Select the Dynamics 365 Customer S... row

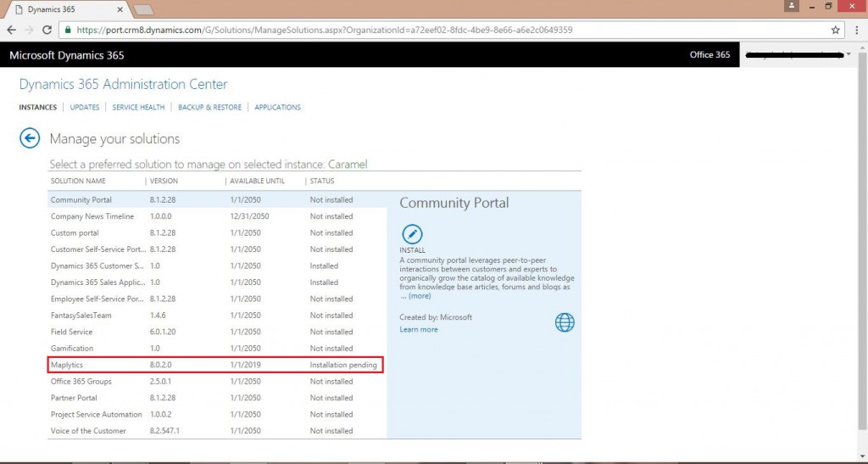[x=217, y=266]
